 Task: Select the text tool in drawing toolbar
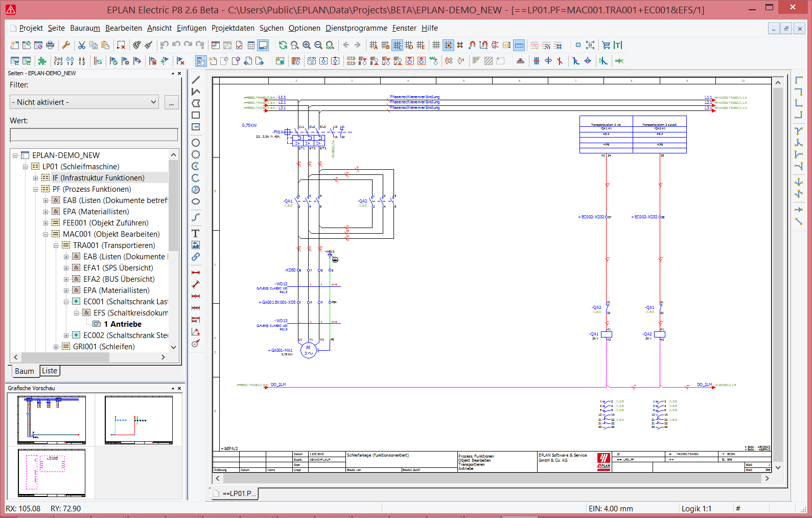pyautogui.click(x=196, y=233)
